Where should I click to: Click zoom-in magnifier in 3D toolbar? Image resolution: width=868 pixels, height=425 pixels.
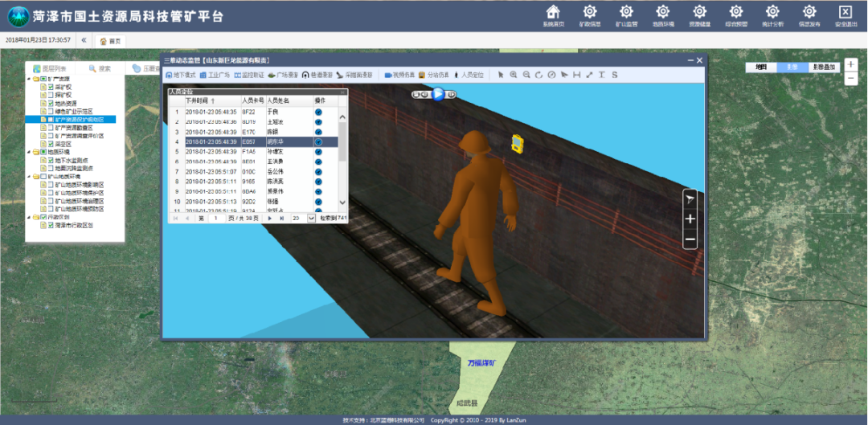[514, 75]
